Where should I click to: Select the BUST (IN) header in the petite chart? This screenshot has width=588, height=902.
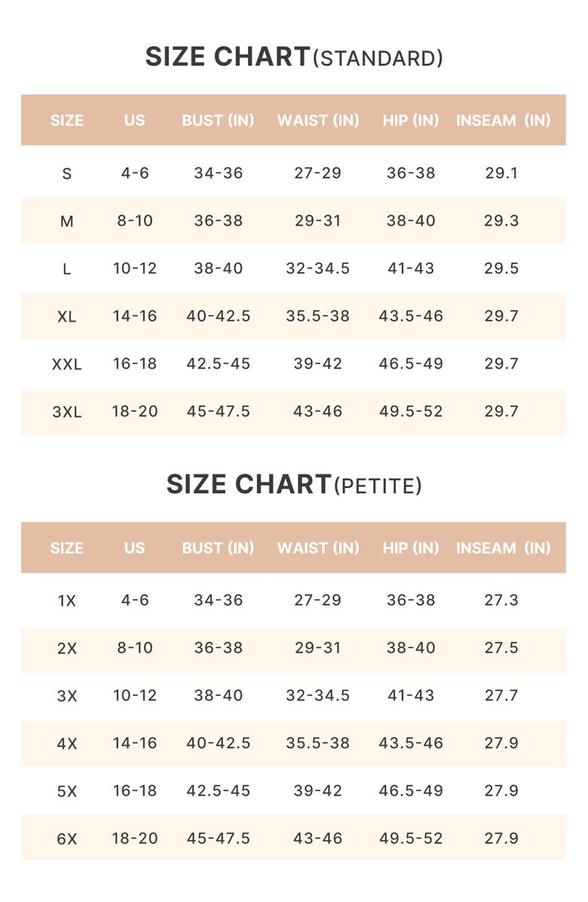point(218,548)
